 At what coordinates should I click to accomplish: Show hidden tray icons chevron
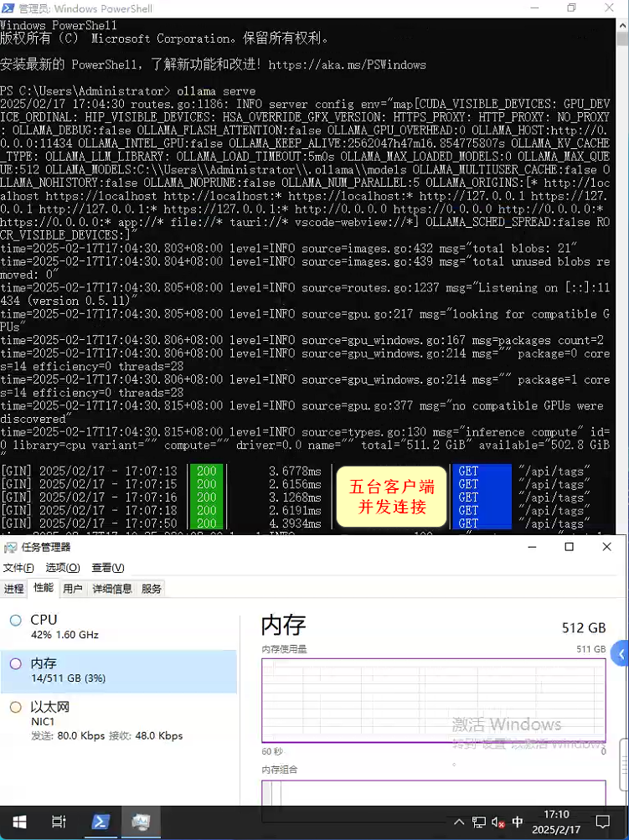click(459, 822)
